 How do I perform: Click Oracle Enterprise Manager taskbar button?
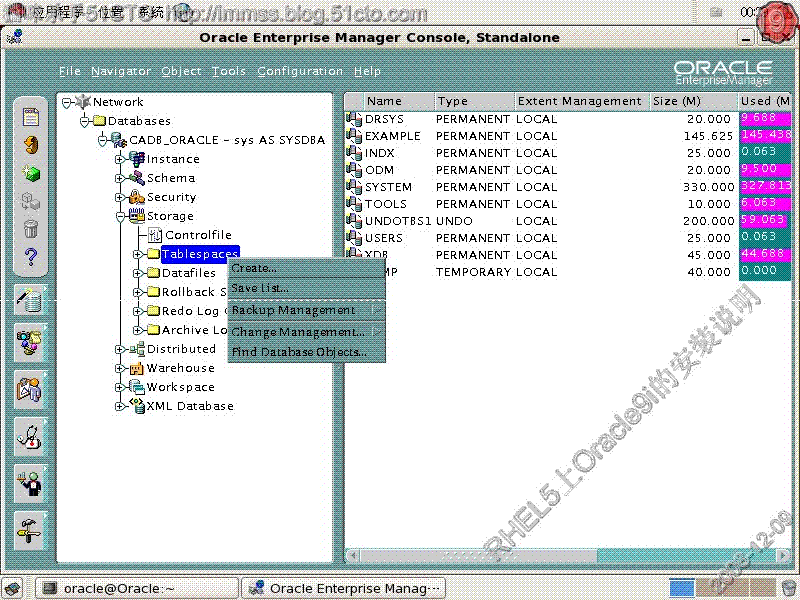click(343, 588)
